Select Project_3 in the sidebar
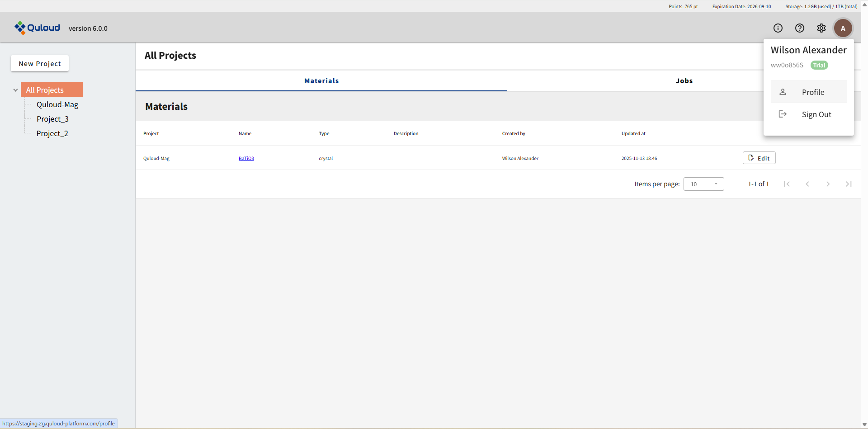Image resolution: width=868 pixels, height=429 pixels. click(52, 119)
